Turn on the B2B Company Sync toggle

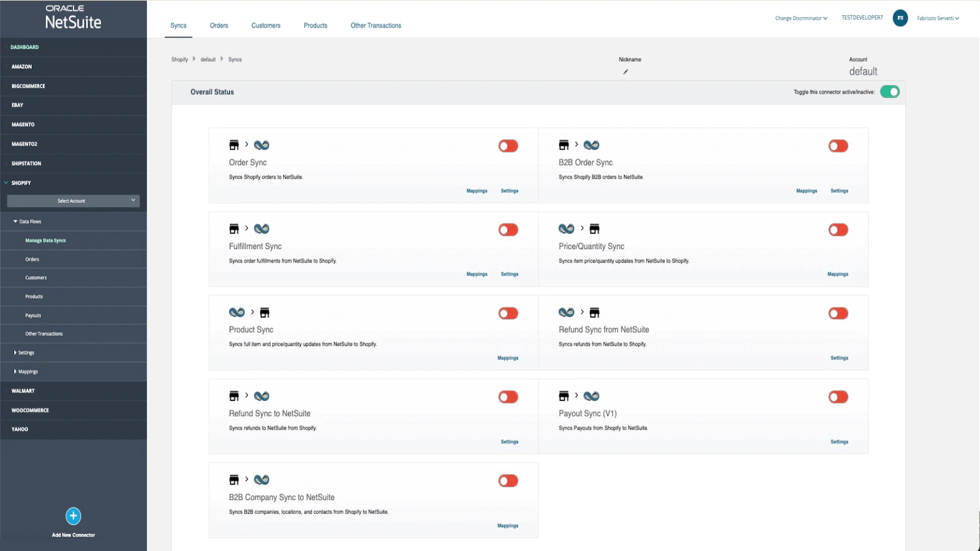pyautogui.click(x=508, y=481)
